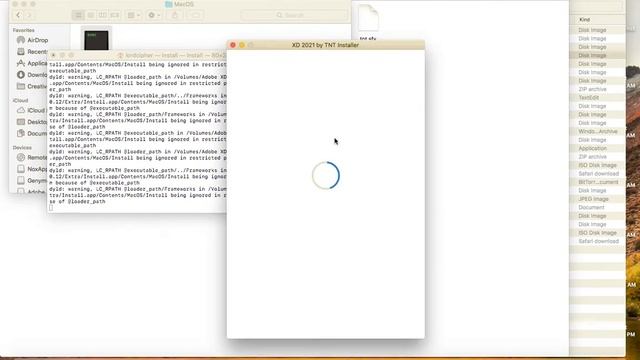Sort by the Kind column header

(584, 20)
